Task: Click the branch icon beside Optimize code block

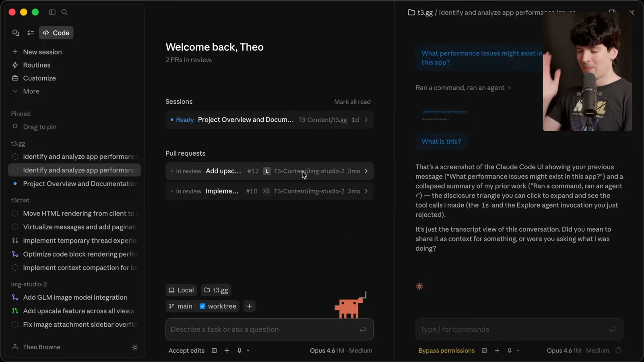Action: coord(15,254)
